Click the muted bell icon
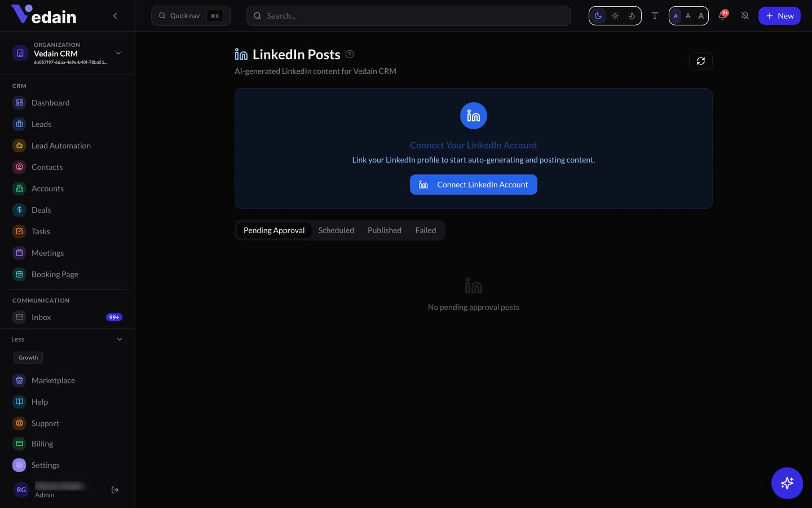This screenshot has height=508, width=812. click(x=745, y=16)
